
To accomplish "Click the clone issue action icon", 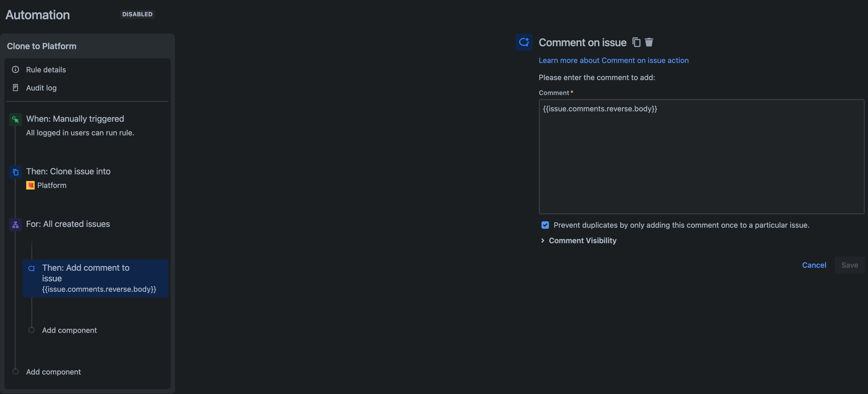I will point(15,172).
